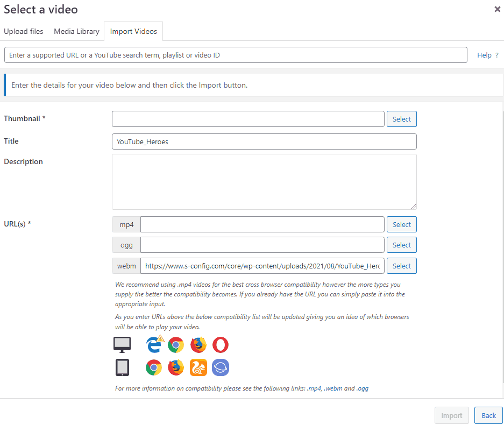Go Back using the Back button

coord(488,415)
